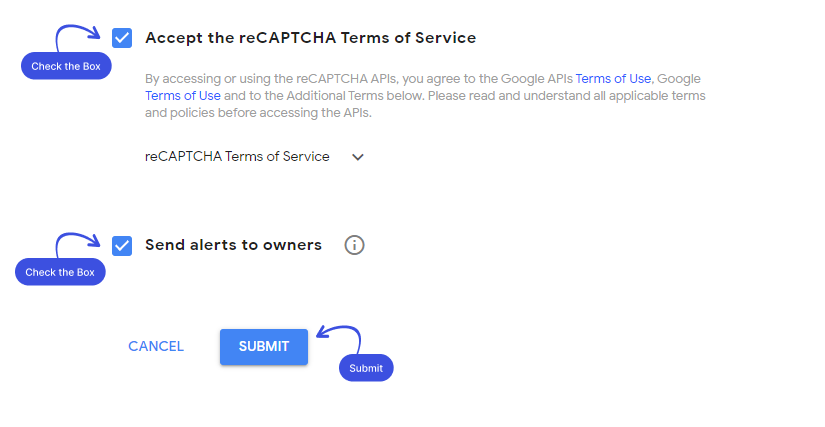Expand the reCAPTCHA Terms of Service chevron
Screen dimensions: 825x427
pos(358,157)
